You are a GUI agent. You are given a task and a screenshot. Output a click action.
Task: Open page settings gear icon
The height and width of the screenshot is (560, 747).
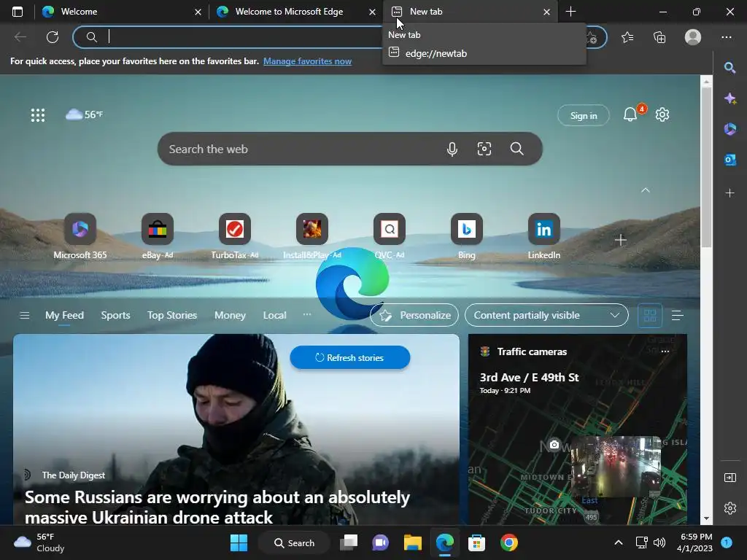(662, 114)
